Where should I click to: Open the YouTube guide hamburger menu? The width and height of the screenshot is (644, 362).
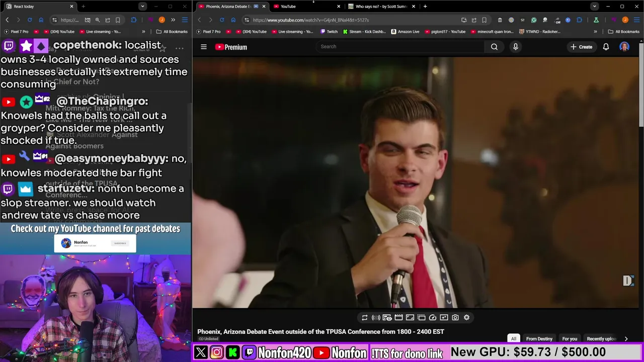pos(204,47)
